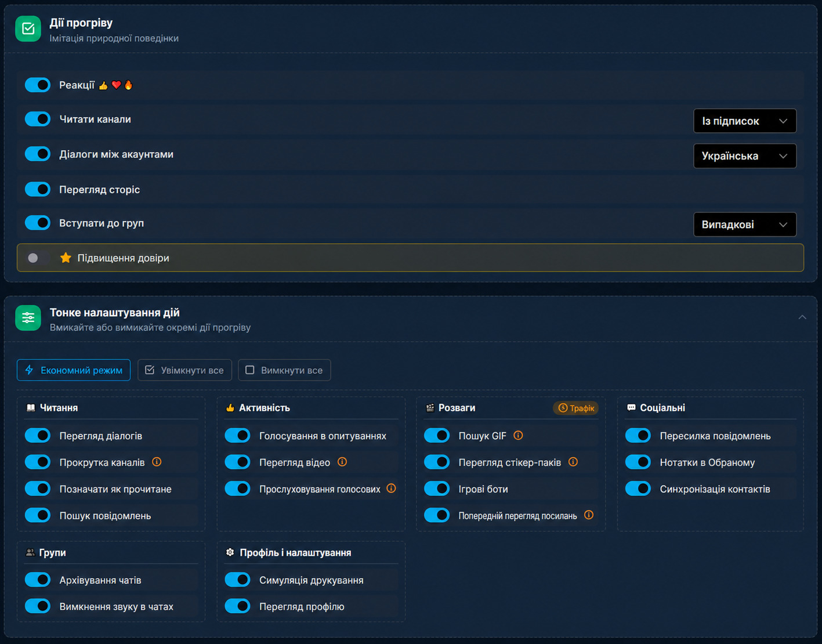Disable Симуляція друкування switch
Screen dimensions: 822x644
point(237,580)
